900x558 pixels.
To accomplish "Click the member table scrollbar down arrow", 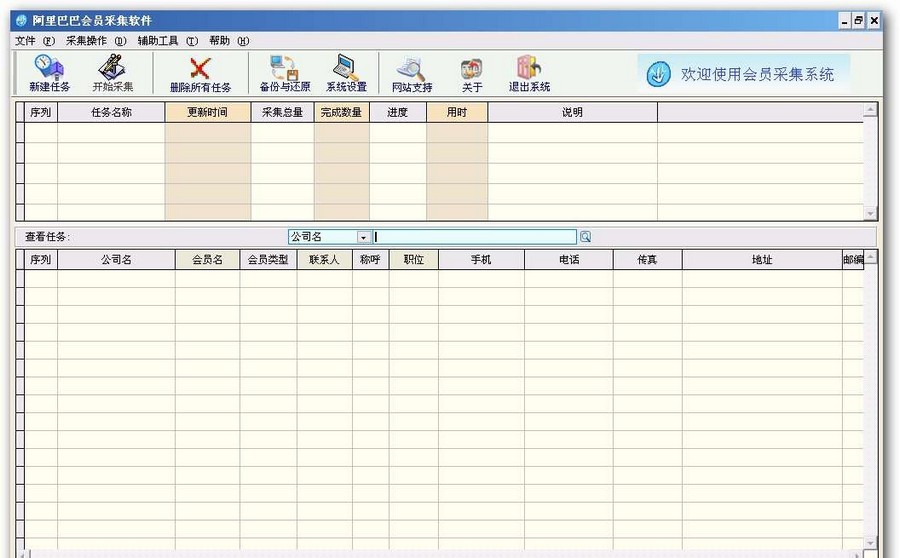I will [870, 542].
